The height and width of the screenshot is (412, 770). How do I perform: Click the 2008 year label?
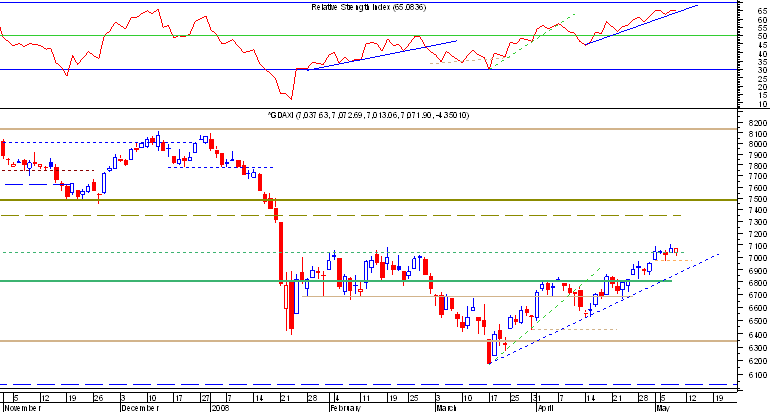pyautogui.click(x=222, y=408)
